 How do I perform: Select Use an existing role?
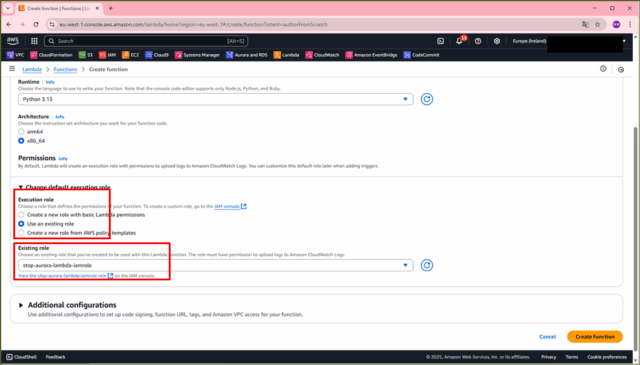coord(21,224)
